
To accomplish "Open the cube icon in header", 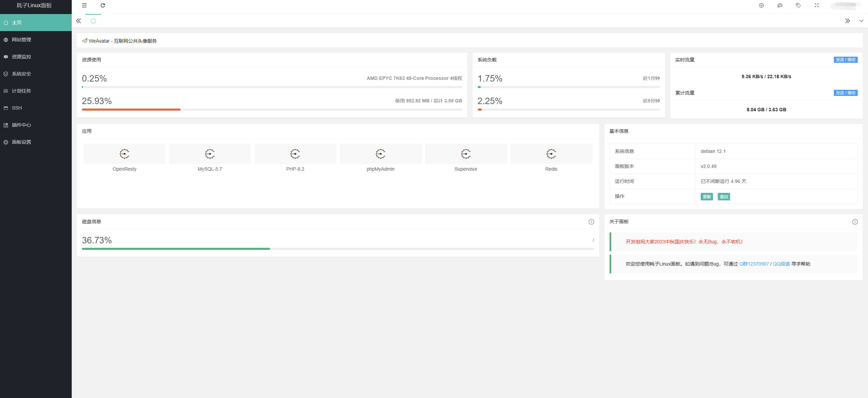I will [761, 5].
